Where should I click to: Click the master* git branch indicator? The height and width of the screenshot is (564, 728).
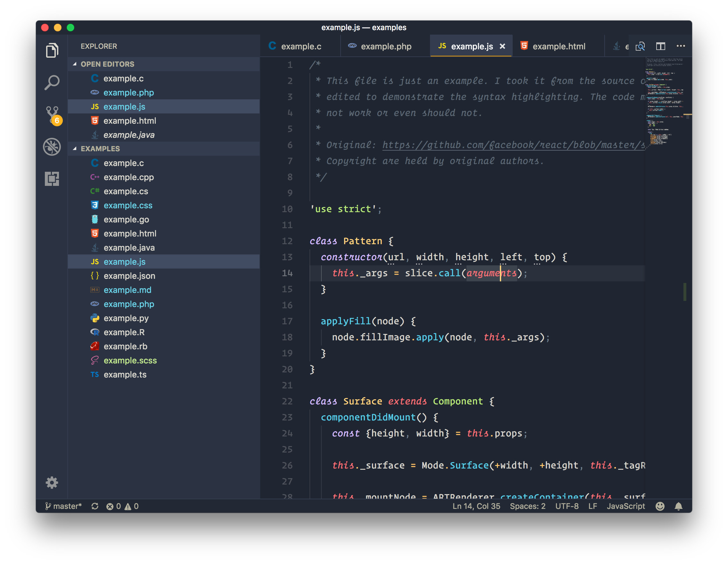pos(63,506)
